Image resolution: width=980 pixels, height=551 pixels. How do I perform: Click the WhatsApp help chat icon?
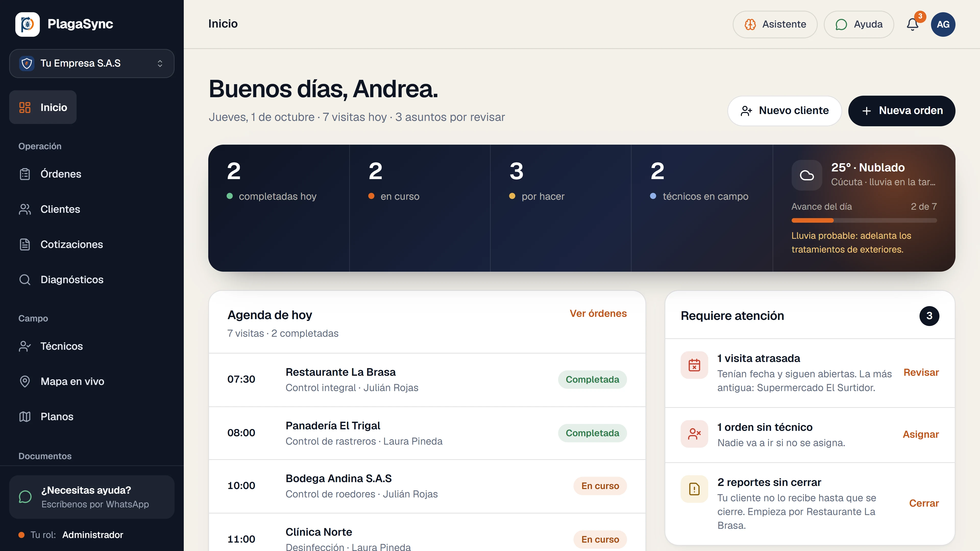click(25, 497)
